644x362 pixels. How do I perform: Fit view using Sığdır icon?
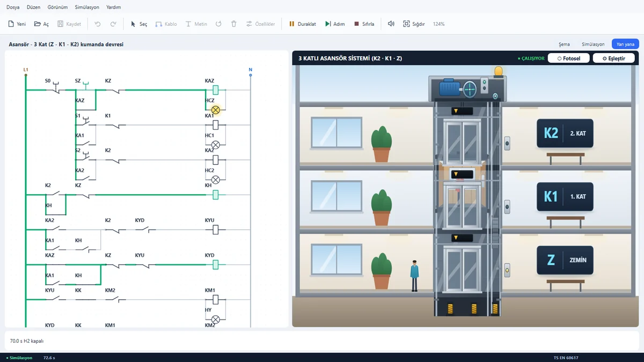tap(407, 24)
